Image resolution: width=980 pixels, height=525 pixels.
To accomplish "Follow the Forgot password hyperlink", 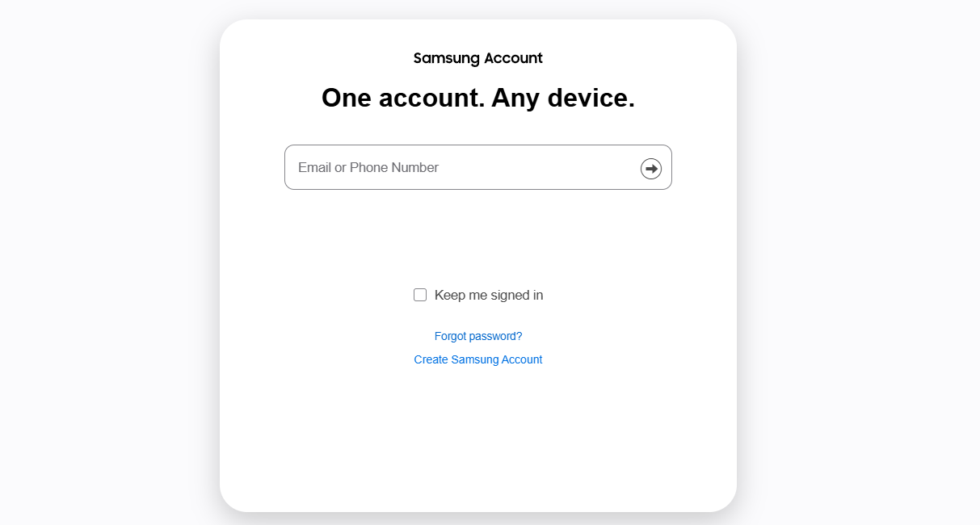I will 477,336.
